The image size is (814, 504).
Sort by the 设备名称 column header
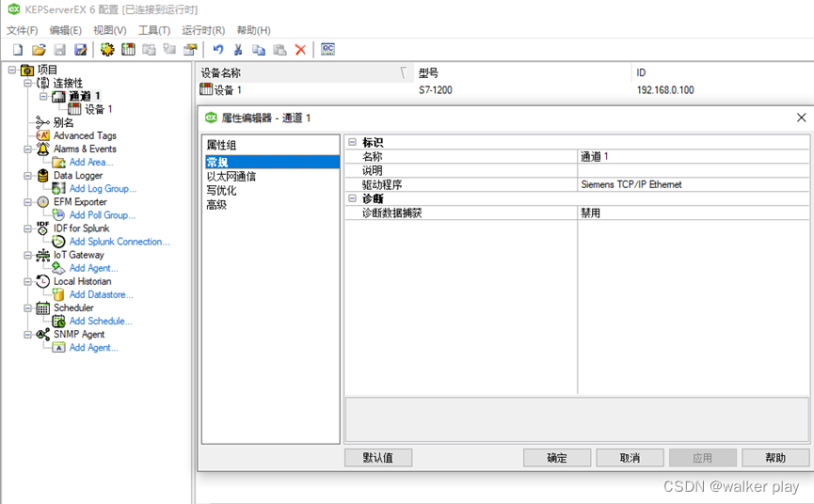[304, 73]
